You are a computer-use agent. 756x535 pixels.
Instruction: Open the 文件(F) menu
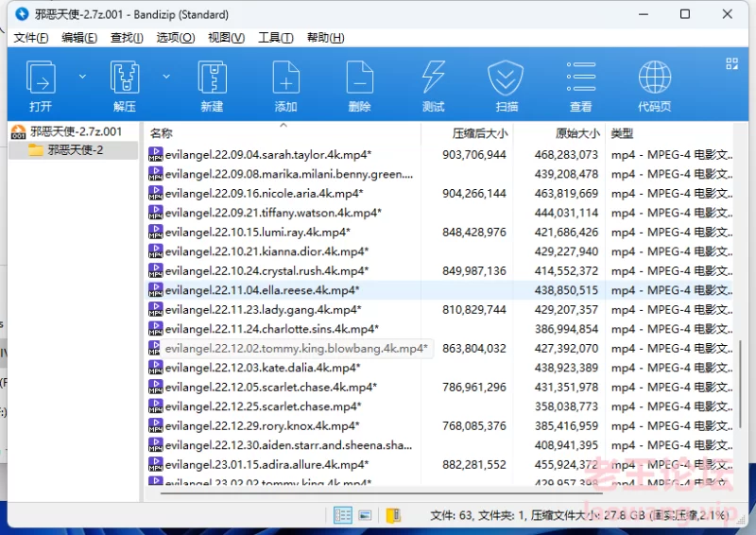pos(31,38)
